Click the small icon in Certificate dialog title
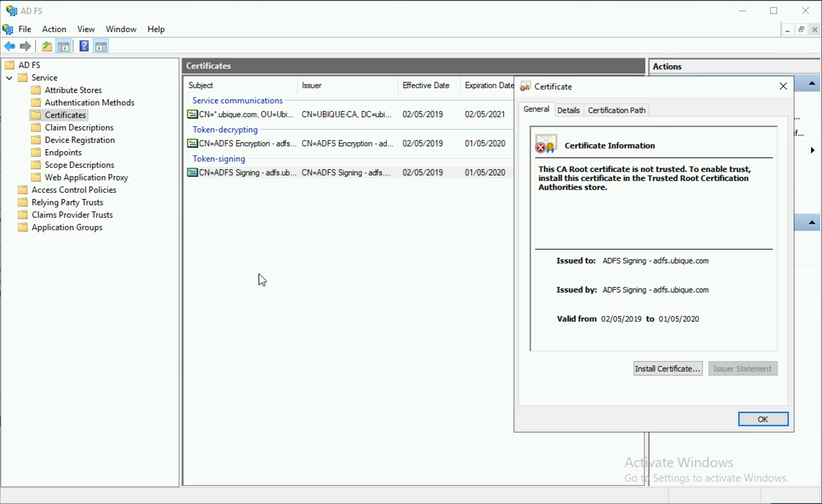 (524, 87)
